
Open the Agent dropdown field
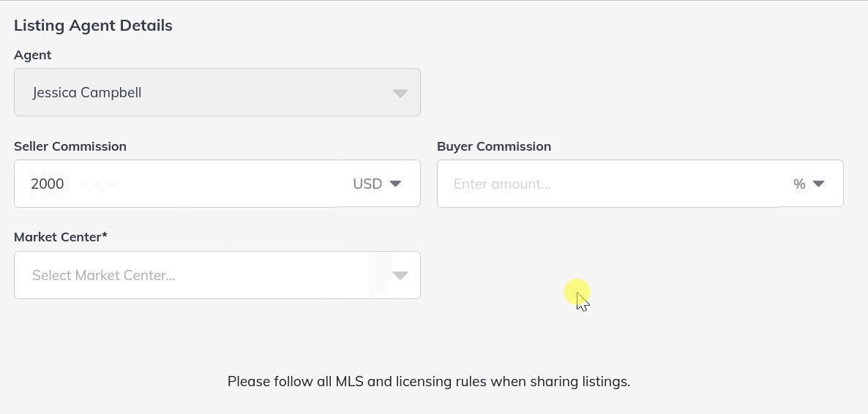pyautogui.click(x=217, y=92)
